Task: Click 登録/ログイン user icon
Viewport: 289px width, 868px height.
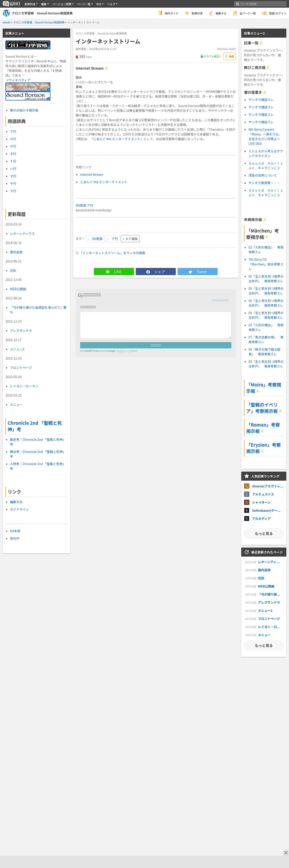Action: coord(264,13)
